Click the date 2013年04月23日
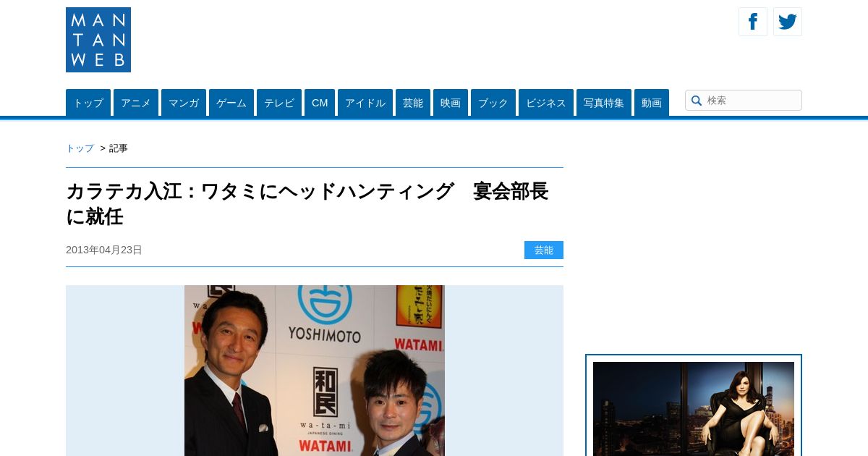This screenshot has width=868, height=456. tap(104, 250)
